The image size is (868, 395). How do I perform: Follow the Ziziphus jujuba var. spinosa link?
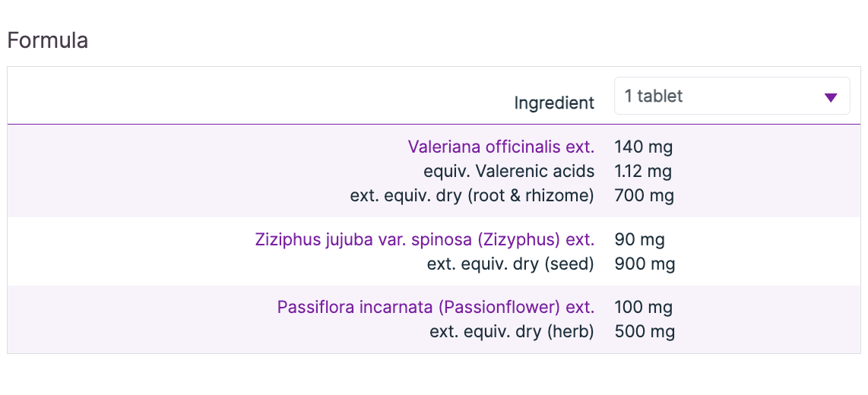tap(424, 240)
